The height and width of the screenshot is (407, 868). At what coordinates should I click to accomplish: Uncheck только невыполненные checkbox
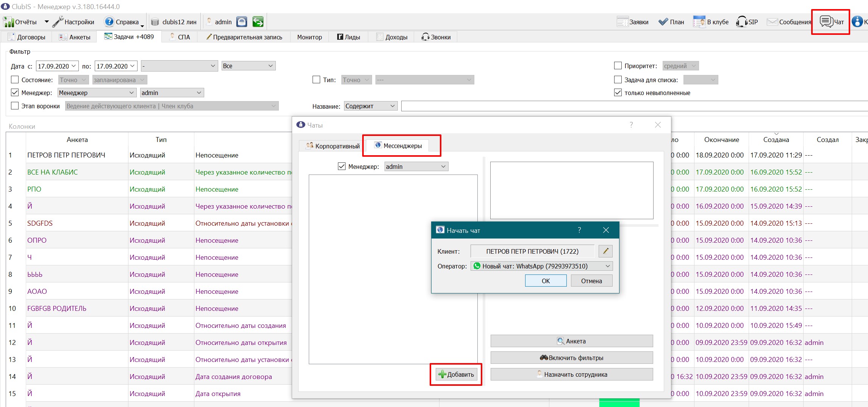click(618, 92)
